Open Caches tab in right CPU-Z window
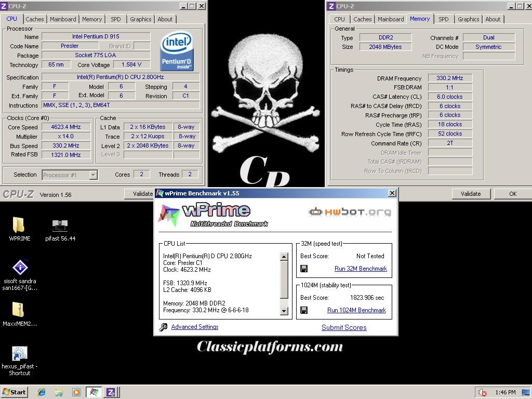 362,19
